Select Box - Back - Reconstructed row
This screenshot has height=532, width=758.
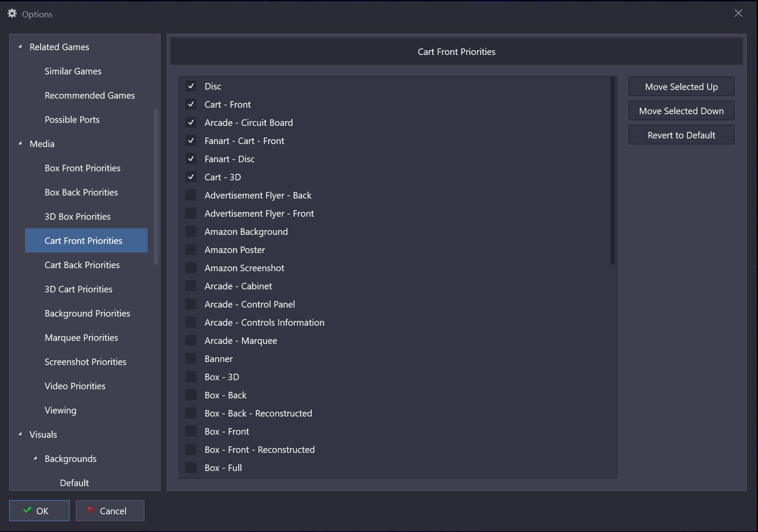pos(397,413)
